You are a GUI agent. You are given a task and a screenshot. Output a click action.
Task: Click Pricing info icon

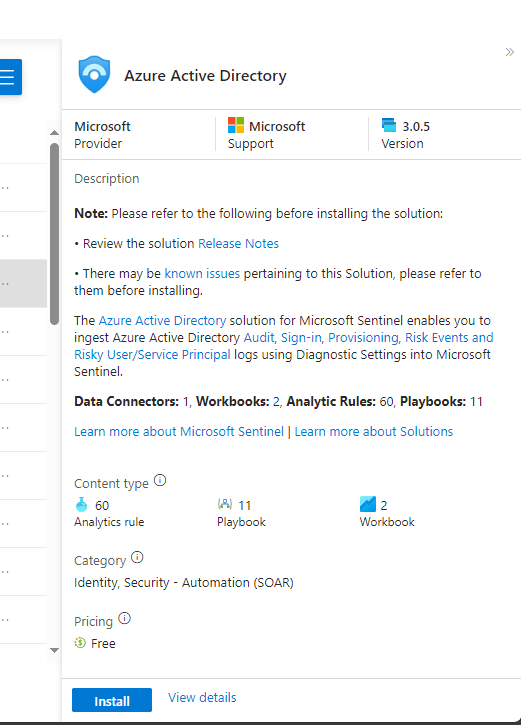pos(124,618)
